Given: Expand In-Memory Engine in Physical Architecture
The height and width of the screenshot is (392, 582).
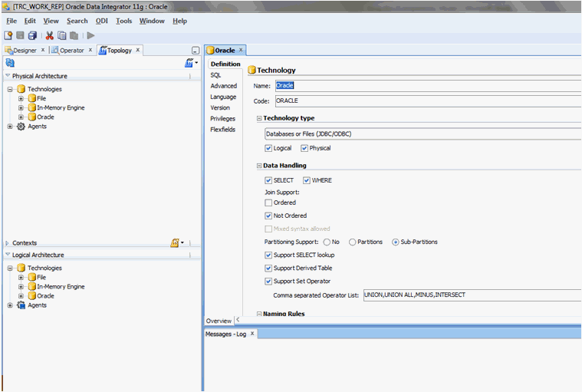Looking at the screenshot, I should [21, 107].
